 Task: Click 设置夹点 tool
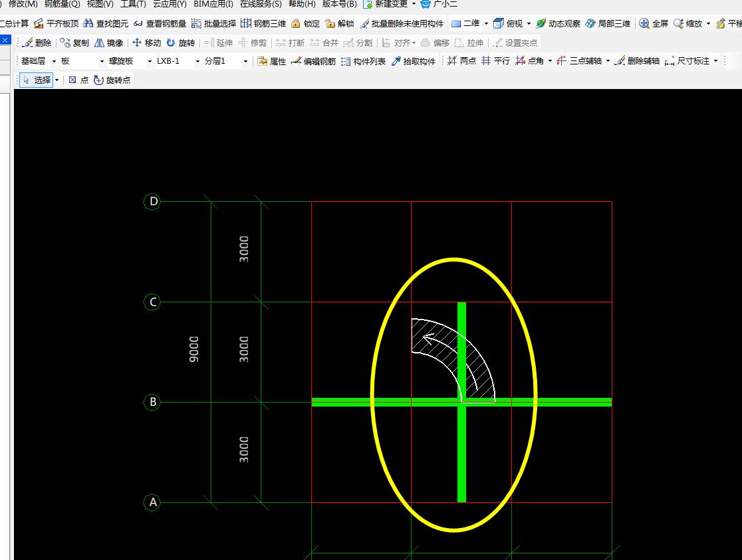pos(515,43)
